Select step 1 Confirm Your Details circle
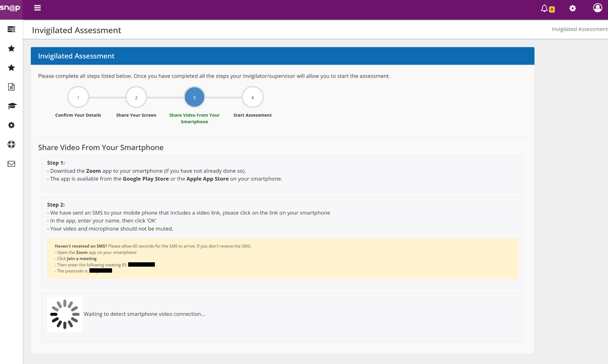This screenshot has width=608, height=364. pos(78,97)
